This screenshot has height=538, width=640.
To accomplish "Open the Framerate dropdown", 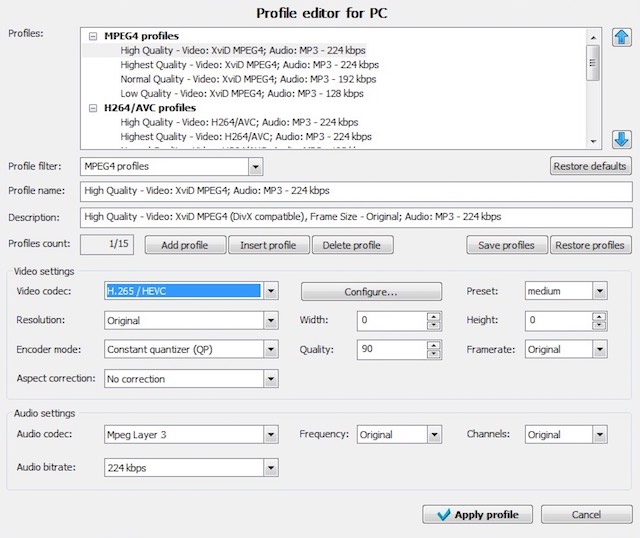I will (600, 349).
